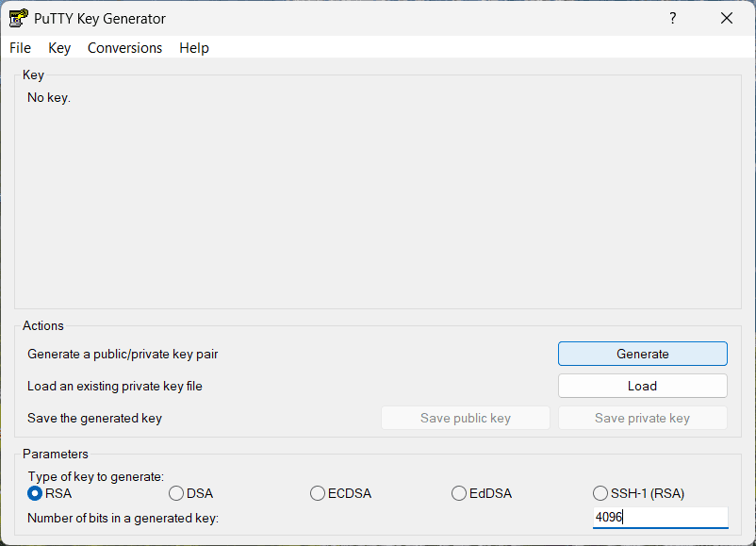Click the 'Number of bits in a generated key:' label

[x=123, y=518]
